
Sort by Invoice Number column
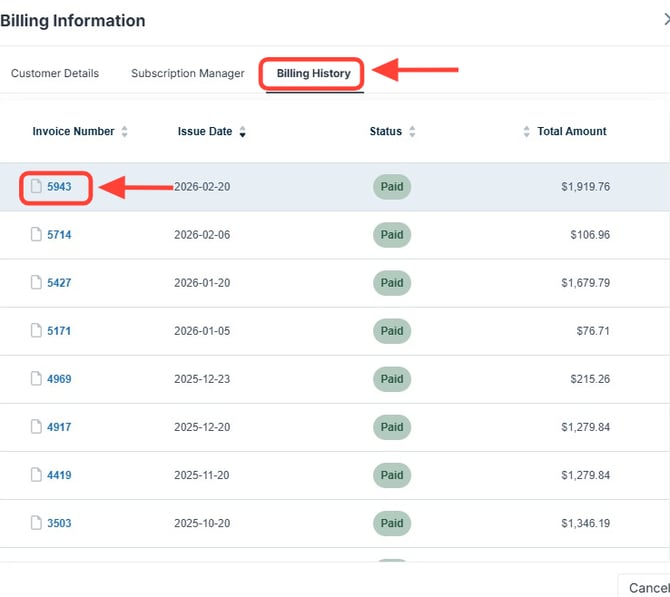[x=80, y=131]
